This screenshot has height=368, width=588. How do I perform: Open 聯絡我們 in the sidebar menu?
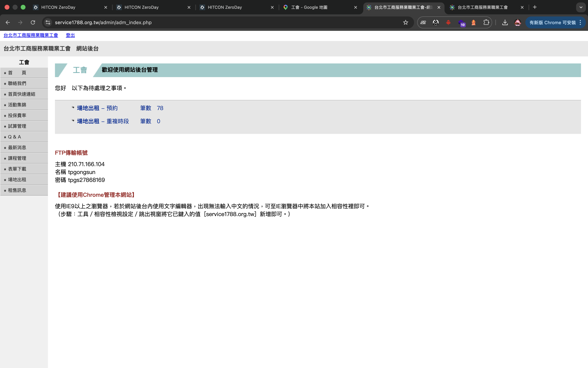pos(24,83)
